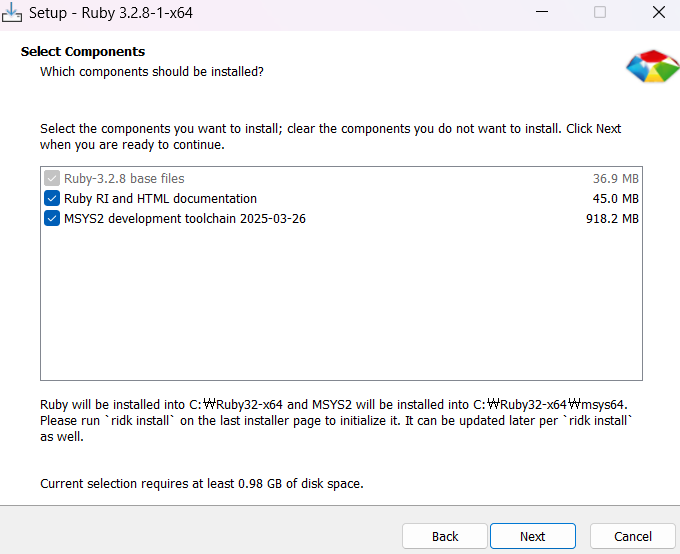Select the Ruby-3.2.8 base files label
The width and height of the screenshot is (680, 554).
(x=124, y=179)
